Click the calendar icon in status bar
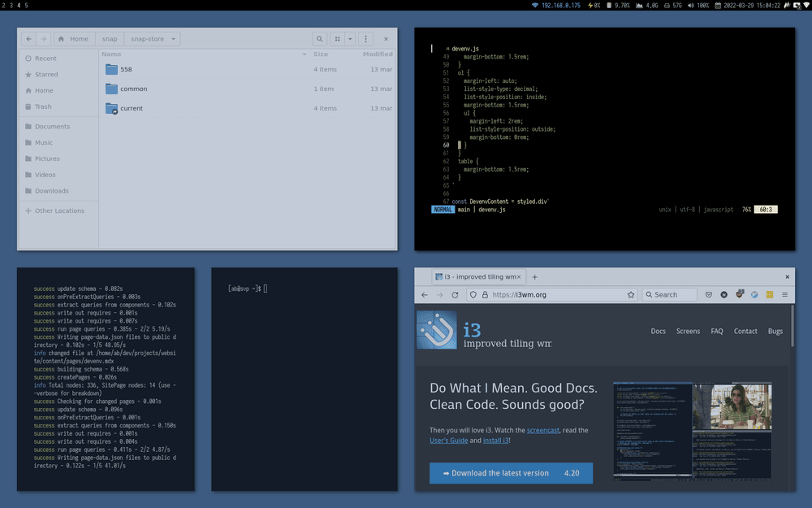812x508 pixels. coord(718,5)
